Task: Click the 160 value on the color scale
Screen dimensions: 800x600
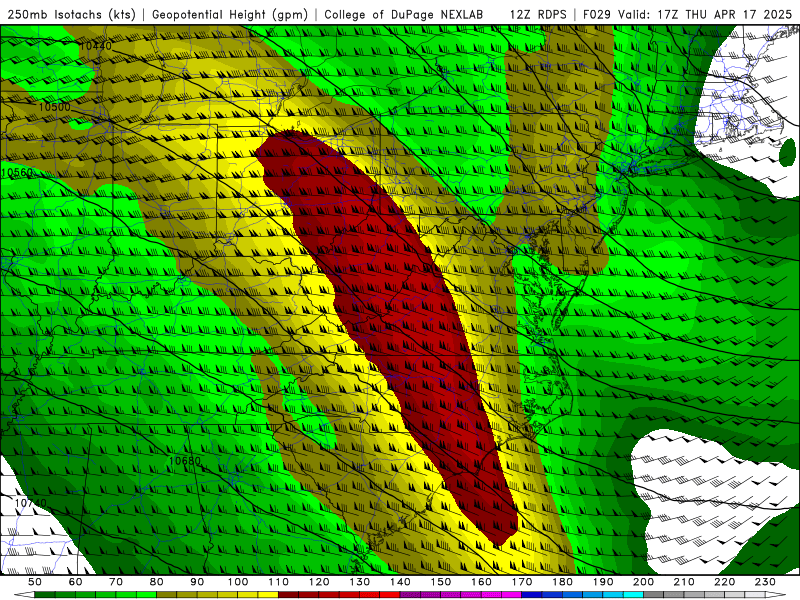Action: click(x=482, y=582)
